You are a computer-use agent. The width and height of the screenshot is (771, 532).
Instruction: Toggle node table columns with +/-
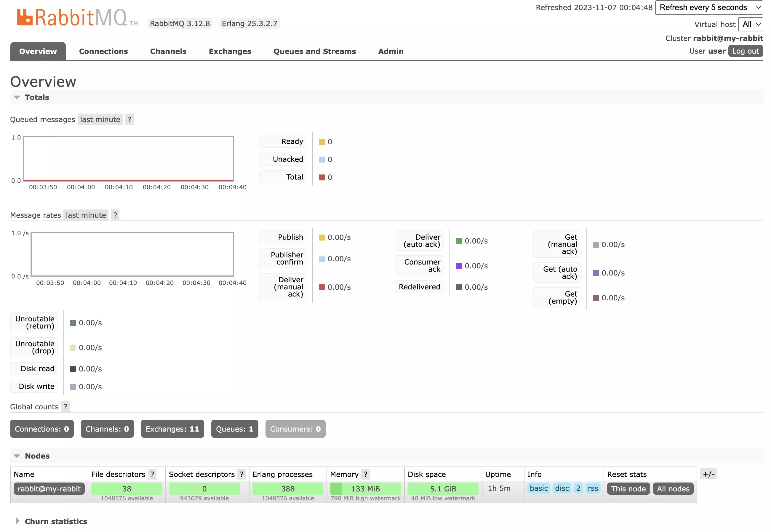(709, 474)
